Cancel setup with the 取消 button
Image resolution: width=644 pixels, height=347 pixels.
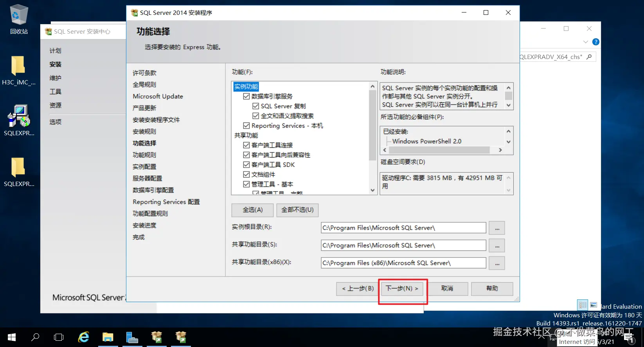447,288
